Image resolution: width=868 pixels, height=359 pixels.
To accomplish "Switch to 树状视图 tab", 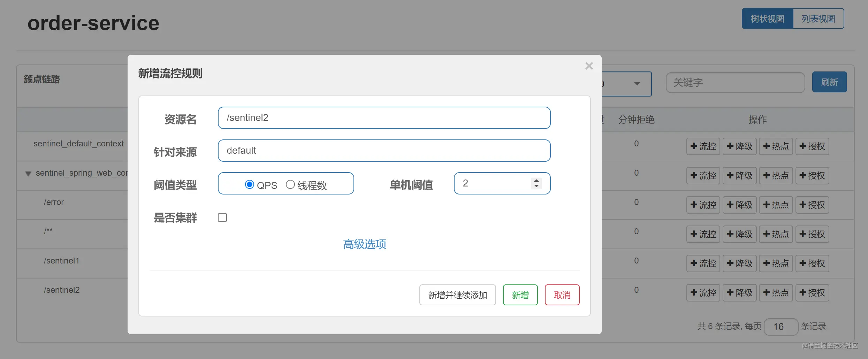I will pyautogui.click(x=767, y=18).
